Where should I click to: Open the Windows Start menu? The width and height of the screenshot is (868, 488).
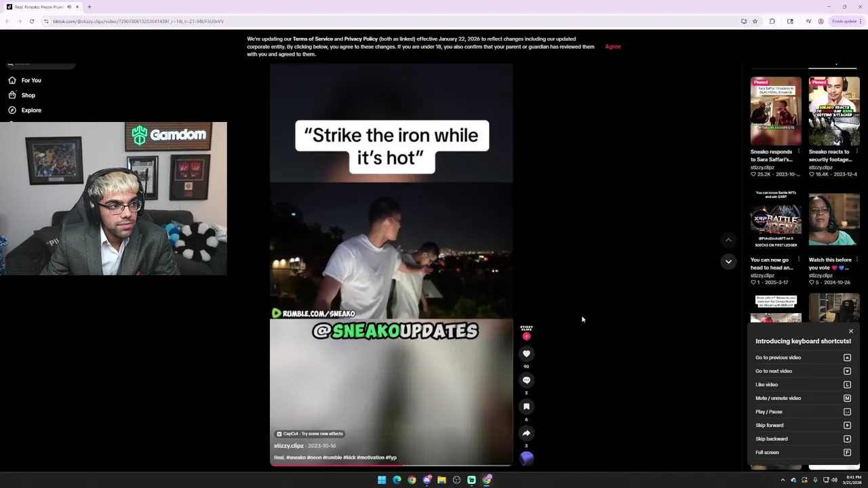382,480
